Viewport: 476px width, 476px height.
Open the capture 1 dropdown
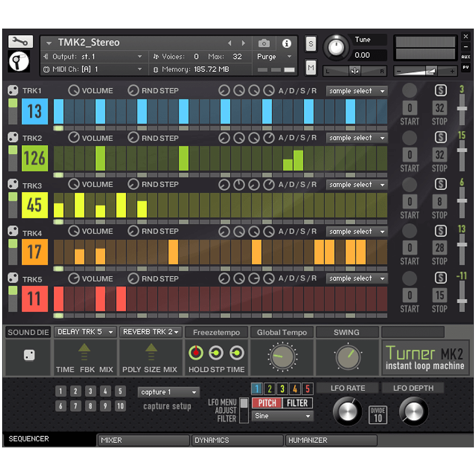[169, 392]
